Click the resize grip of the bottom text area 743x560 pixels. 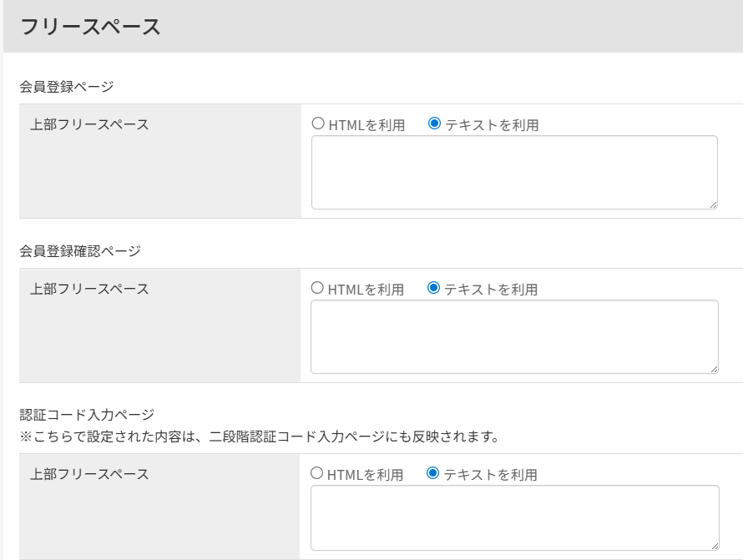(714, 548)
